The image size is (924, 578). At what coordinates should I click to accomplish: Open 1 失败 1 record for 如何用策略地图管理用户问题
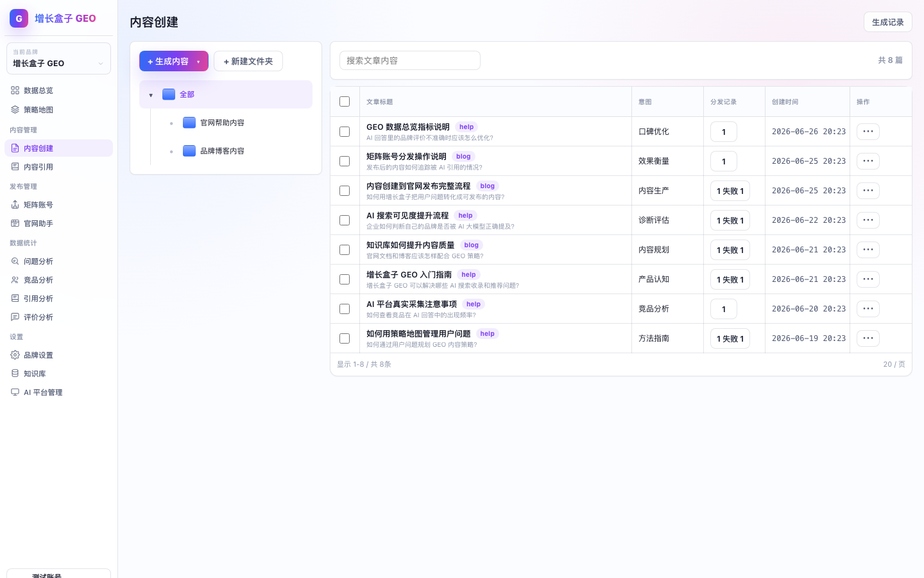pos(730,338)
